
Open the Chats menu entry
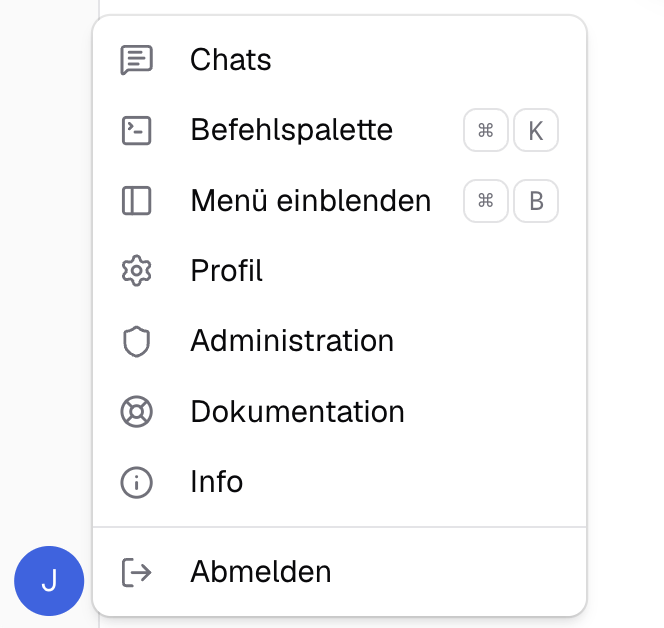click(x=340, y=60)
